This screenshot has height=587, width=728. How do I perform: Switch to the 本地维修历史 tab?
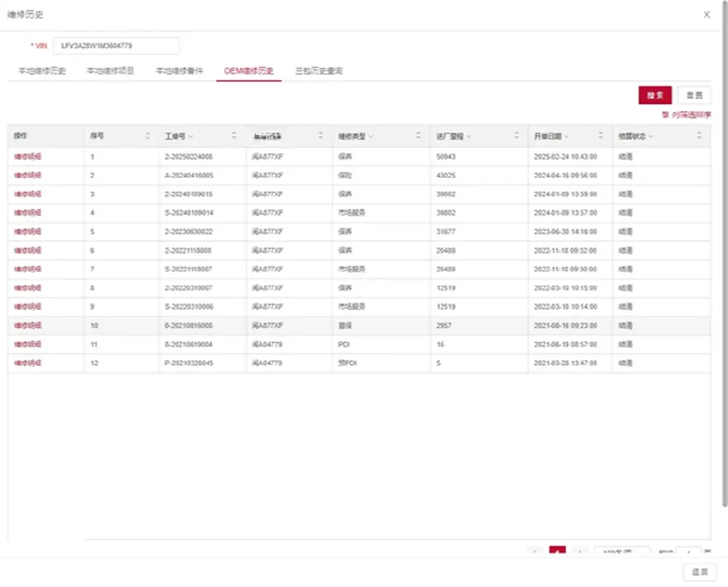tap(42, 70)
